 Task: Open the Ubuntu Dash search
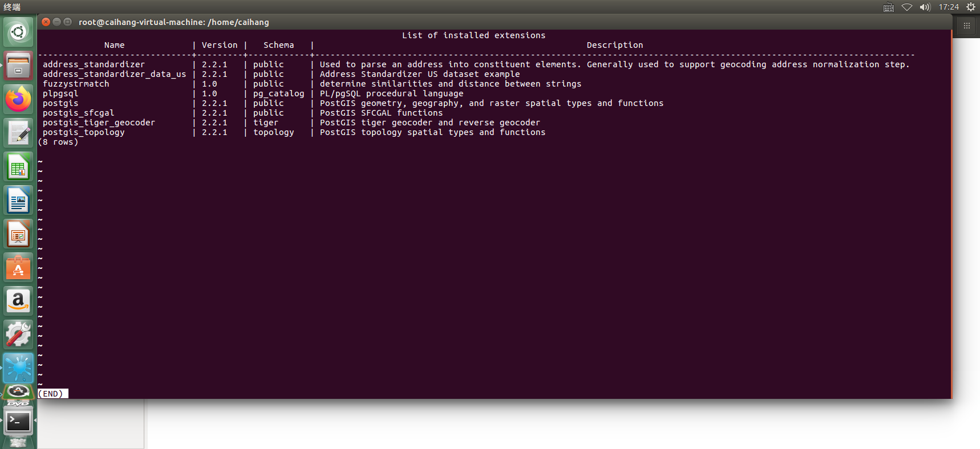point(18,31)
